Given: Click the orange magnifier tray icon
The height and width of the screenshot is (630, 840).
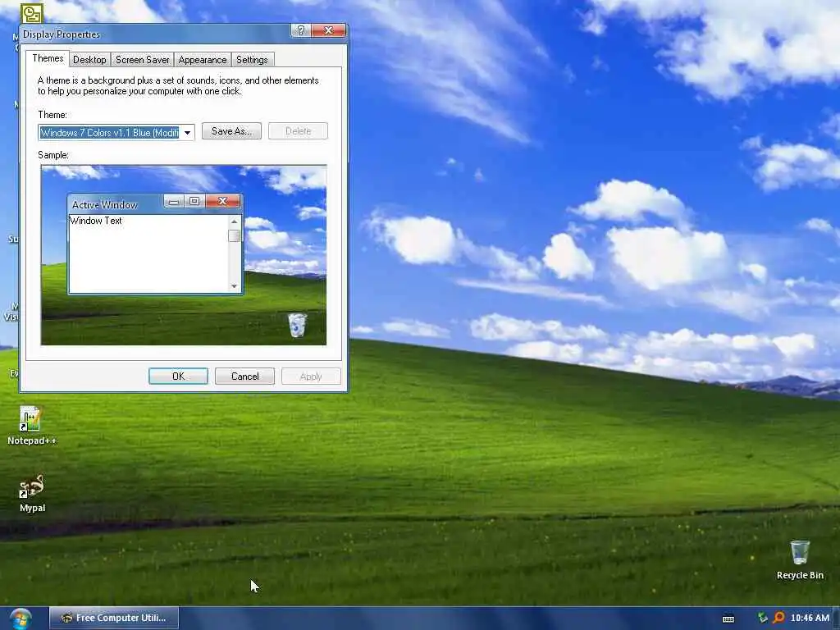Looking at the screenshot, I should [x=779, y=618].
